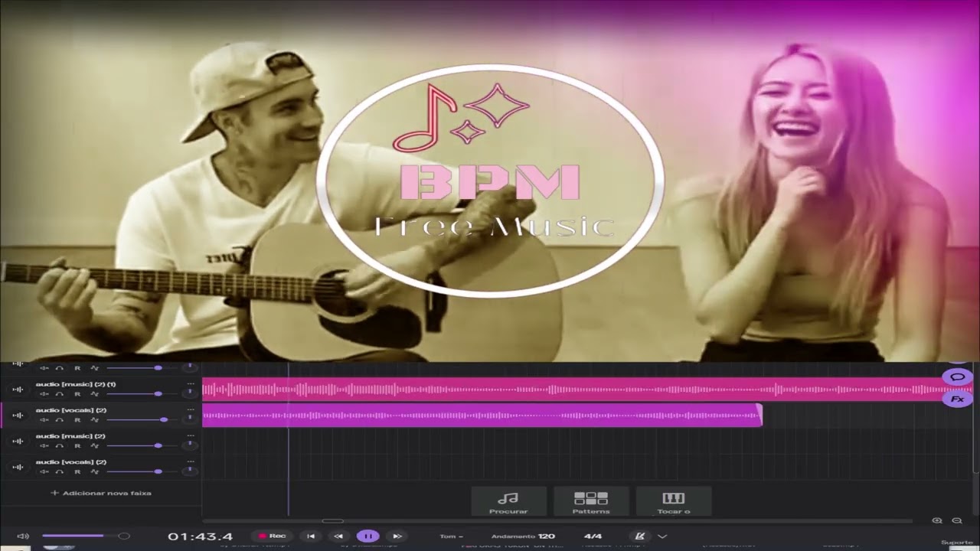The width and height of the screenshot is (980, 551).
Task: Click the Rec record button
Action: pyautogui.click(x=273, y=536)
